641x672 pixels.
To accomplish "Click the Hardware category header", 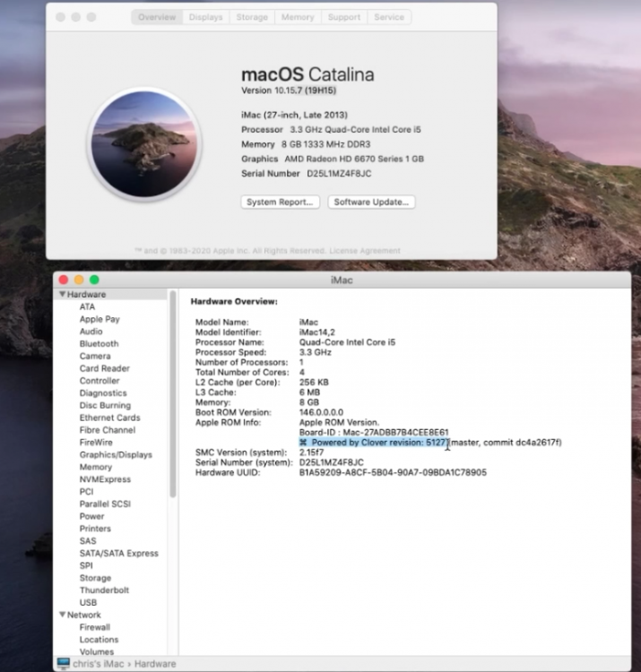I will 86,295.
